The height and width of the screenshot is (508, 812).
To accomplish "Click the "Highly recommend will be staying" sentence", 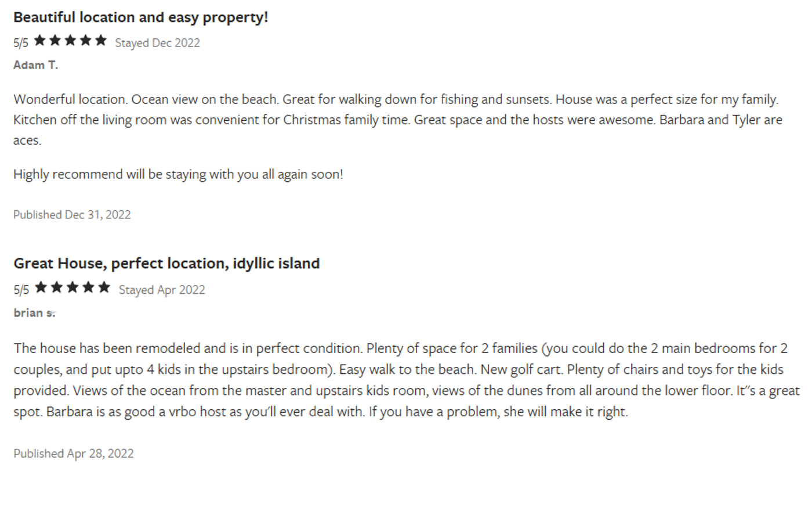I will 178,174.
